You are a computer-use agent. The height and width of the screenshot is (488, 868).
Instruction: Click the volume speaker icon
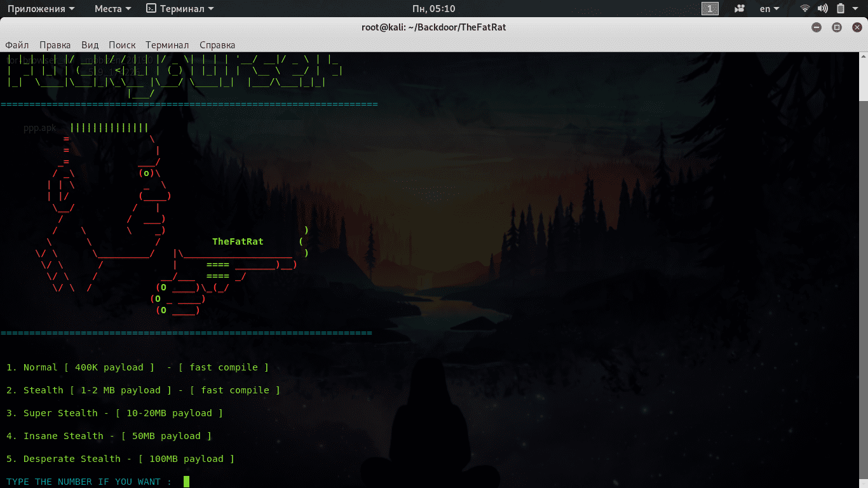click(x=822, y=9)
